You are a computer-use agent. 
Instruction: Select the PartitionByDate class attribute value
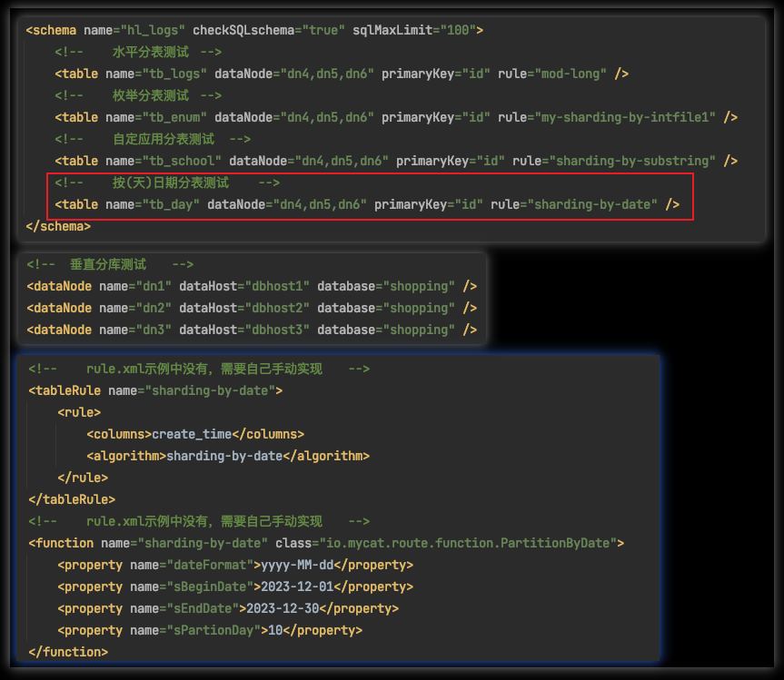(465, 543)
